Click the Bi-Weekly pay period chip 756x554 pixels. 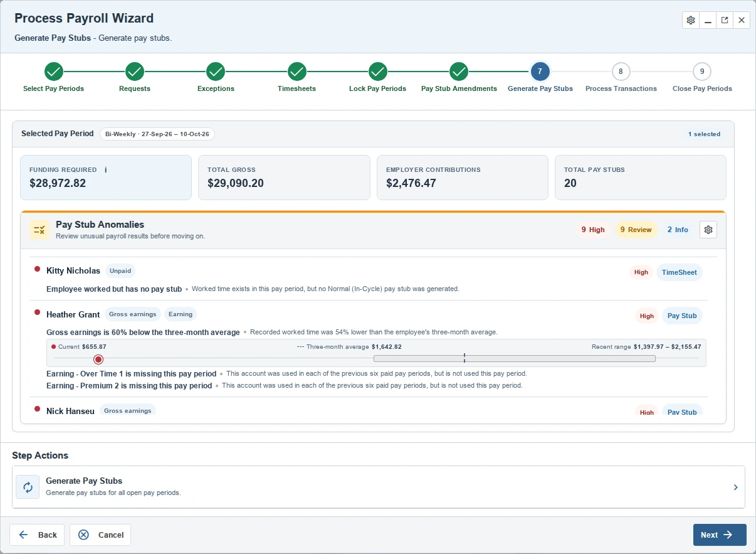[157, 134]
